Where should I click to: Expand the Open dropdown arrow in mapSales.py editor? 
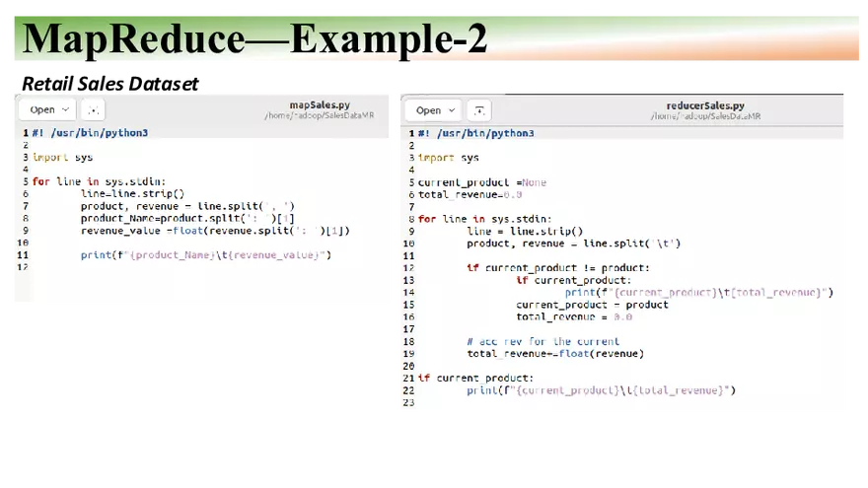(65, 109)
